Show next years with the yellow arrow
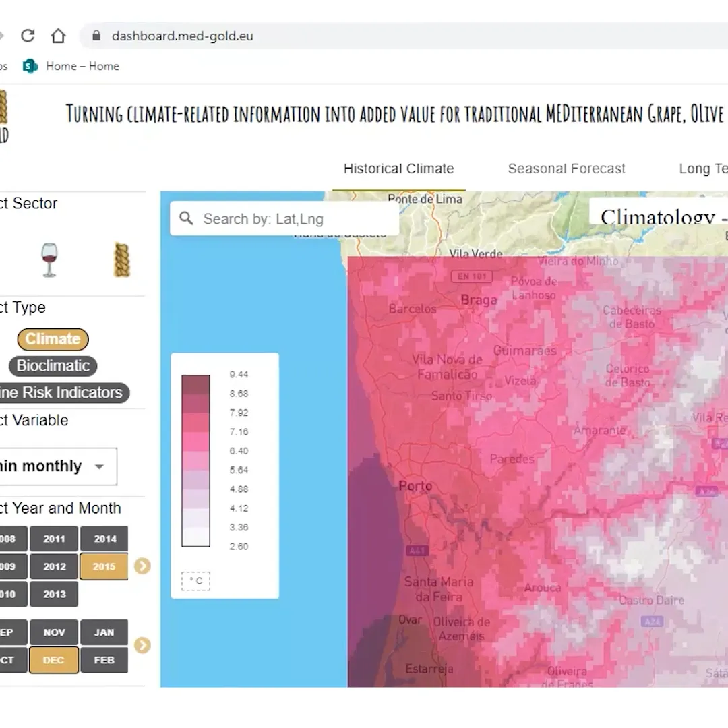The image size is (728, 728). point(142,566)
